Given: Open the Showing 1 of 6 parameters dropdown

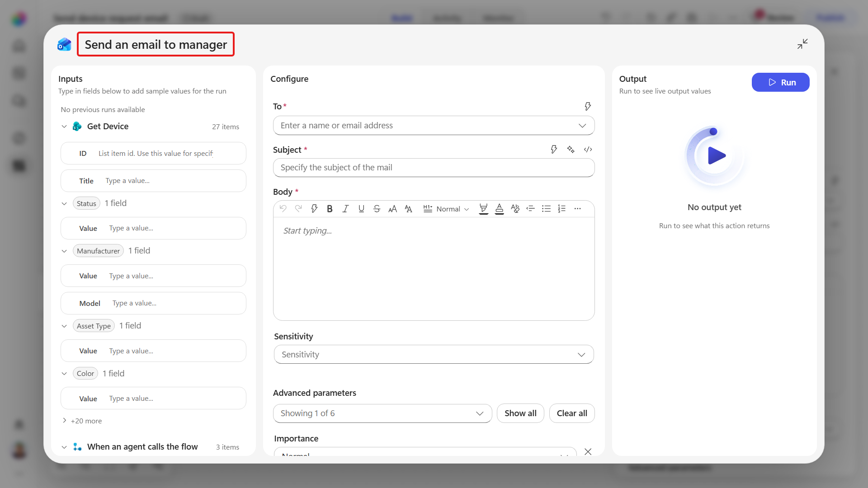Looking at the screenshot, I should 382,413.
